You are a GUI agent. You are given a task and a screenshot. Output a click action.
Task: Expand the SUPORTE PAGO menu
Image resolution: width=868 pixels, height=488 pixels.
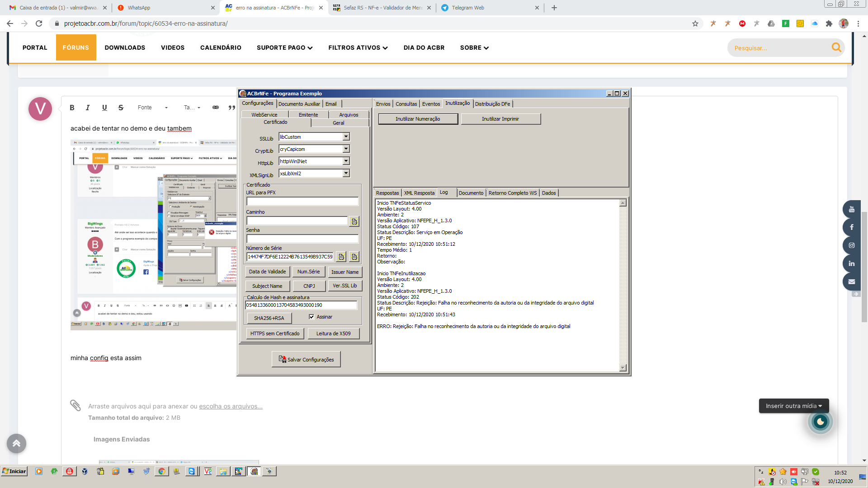tap(285, 48)
